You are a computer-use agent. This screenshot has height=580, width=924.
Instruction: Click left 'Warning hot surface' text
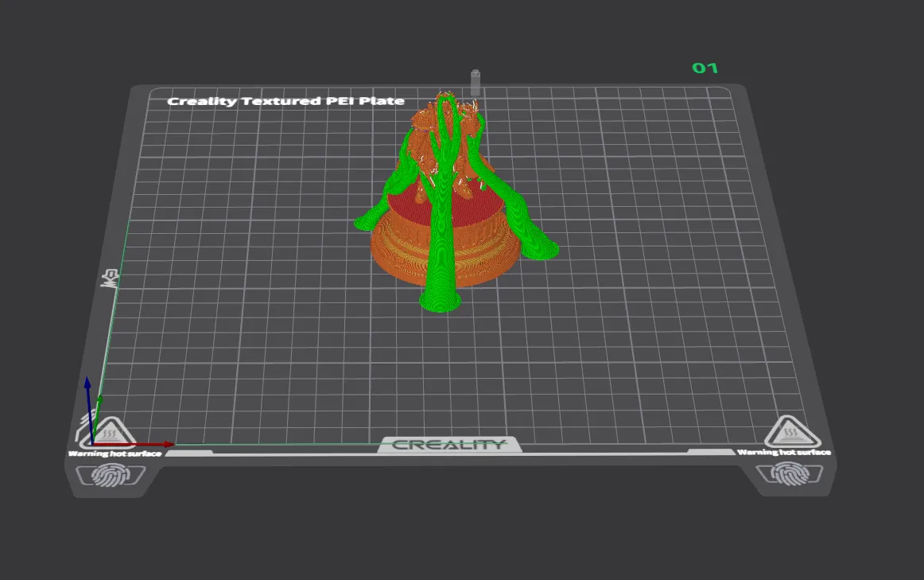tap(115, 453)
